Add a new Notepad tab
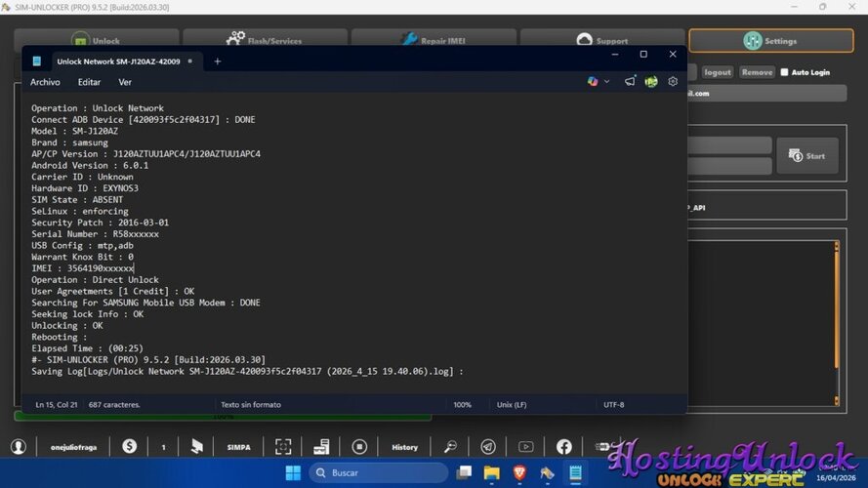This screenshot has height=488, width=868. tap(218, 61)
